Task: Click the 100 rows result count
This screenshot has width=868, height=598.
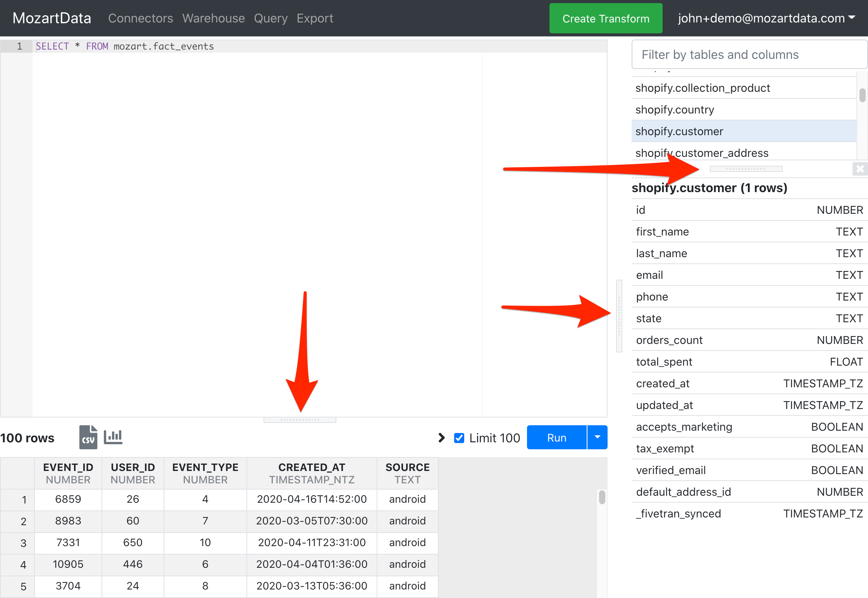Action: pyautogui.click(x=27, y=438)
